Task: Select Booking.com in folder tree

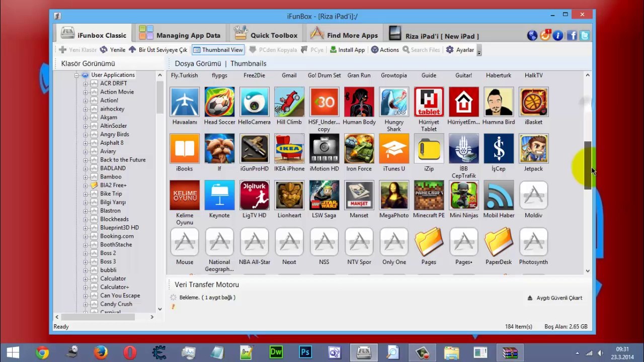Action: [x=117, y=236]
